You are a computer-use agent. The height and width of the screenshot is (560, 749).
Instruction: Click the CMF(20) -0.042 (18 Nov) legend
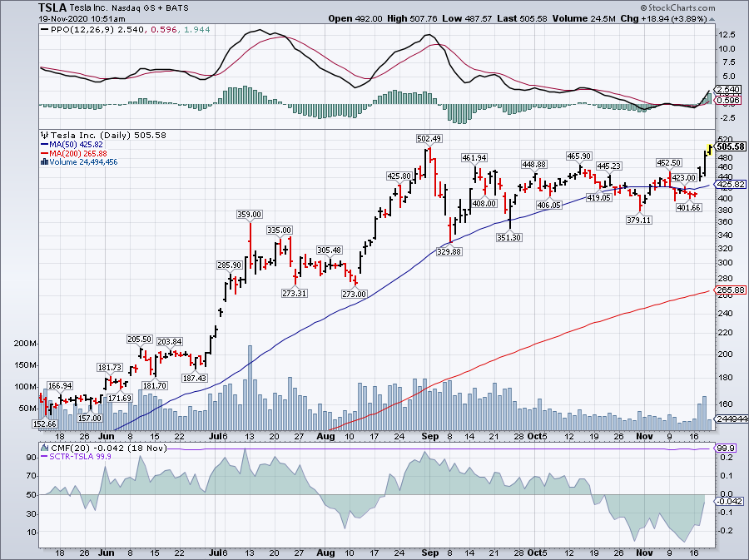(108, 448)
